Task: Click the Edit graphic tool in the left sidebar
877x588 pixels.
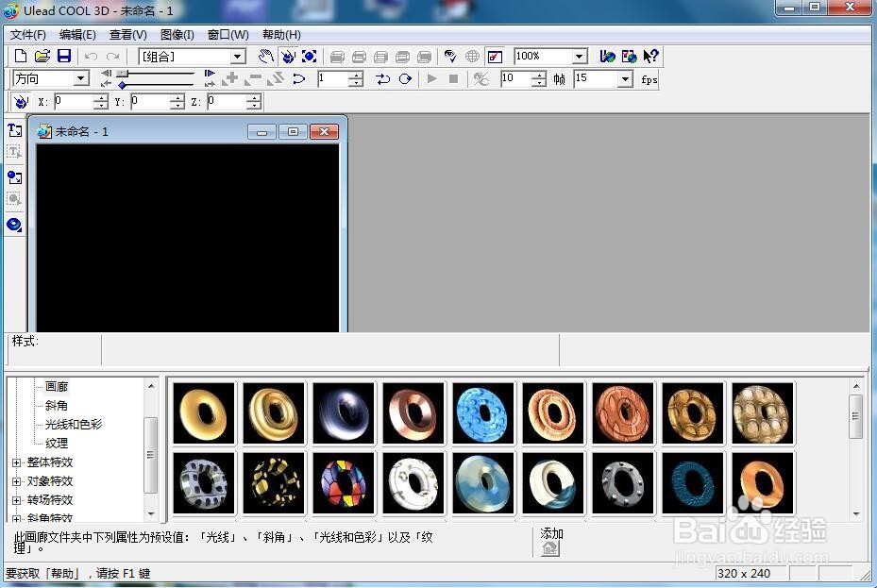Action: (x=14, y=199)
